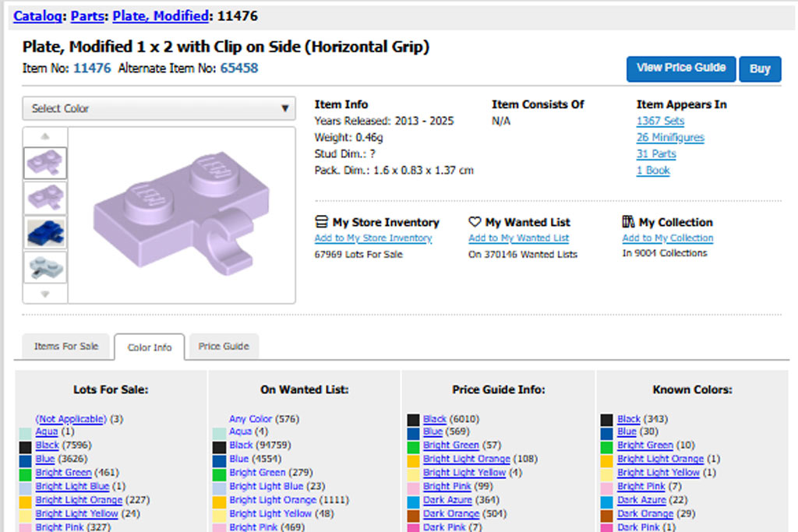Screen dimensions: 798x532
Task: Switch to the Items For Sale tab
Action: [x=66, y=346]
